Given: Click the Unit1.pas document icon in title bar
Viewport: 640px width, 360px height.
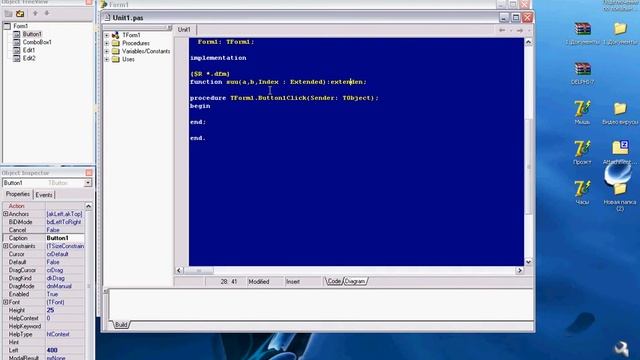Looking at the screenshot, I should tap(107, 18).
